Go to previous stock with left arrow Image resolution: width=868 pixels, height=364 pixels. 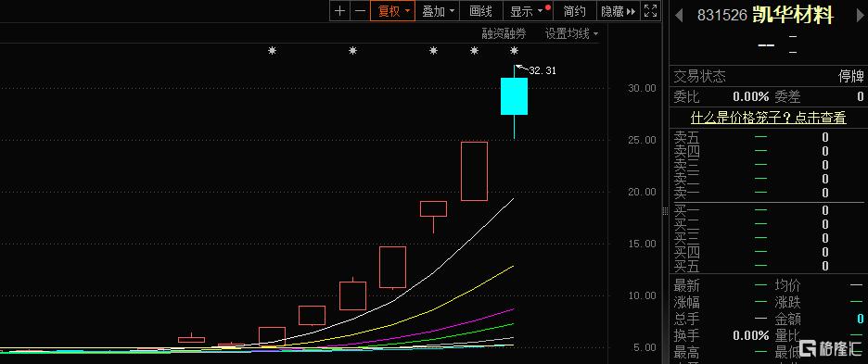(679, 16)
